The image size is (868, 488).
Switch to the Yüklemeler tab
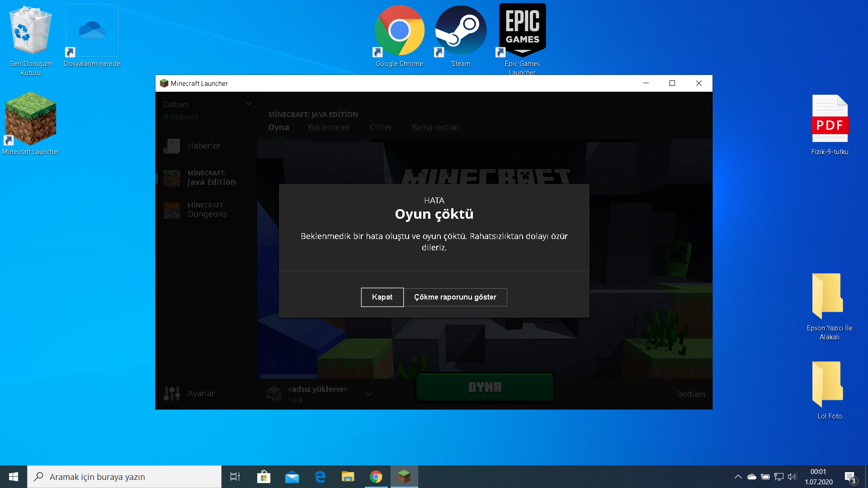(x=329, y=127)
